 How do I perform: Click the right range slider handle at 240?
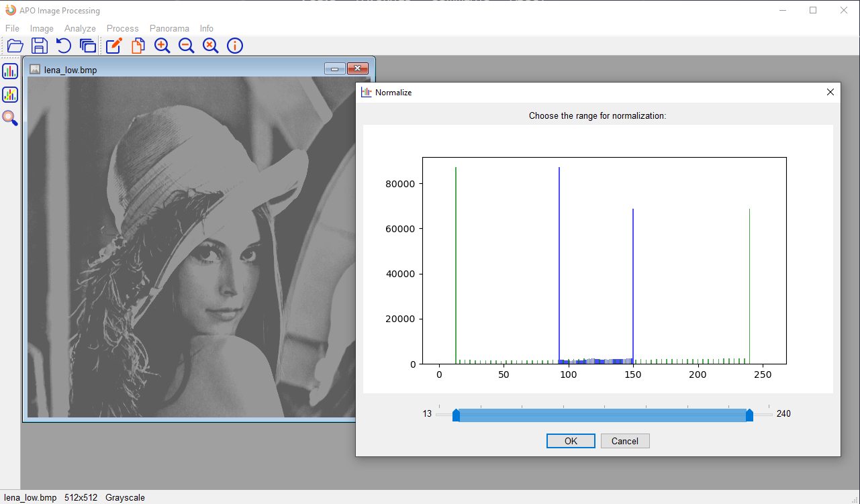(749, 415)
